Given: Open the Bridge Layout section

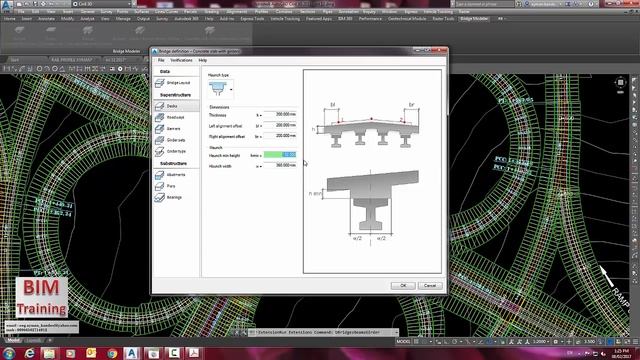Looking at the screenshot, I should (176, 83).
